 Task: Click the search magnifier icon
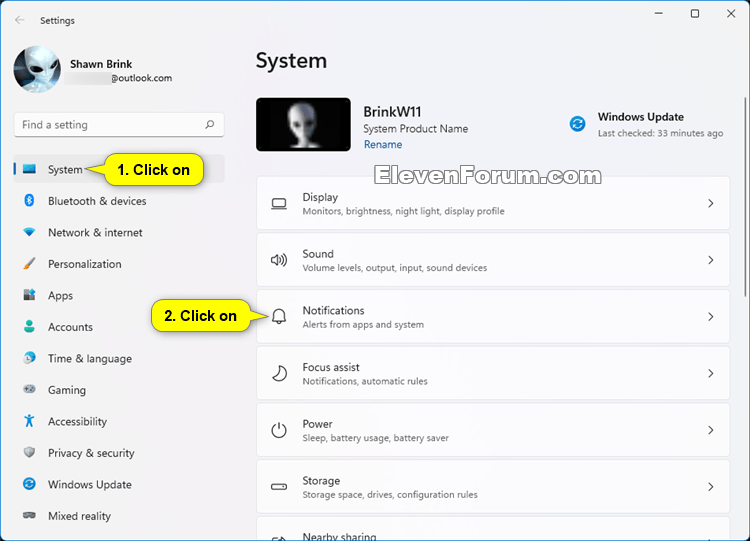pyautogui.click(x=210, y=124)
